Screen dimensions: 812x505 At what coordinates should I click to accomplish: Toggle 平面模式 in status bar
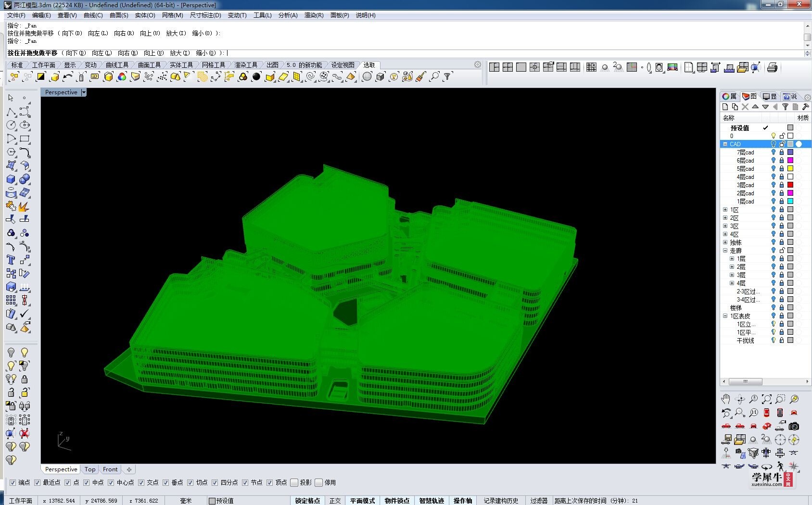click(362, 501)
